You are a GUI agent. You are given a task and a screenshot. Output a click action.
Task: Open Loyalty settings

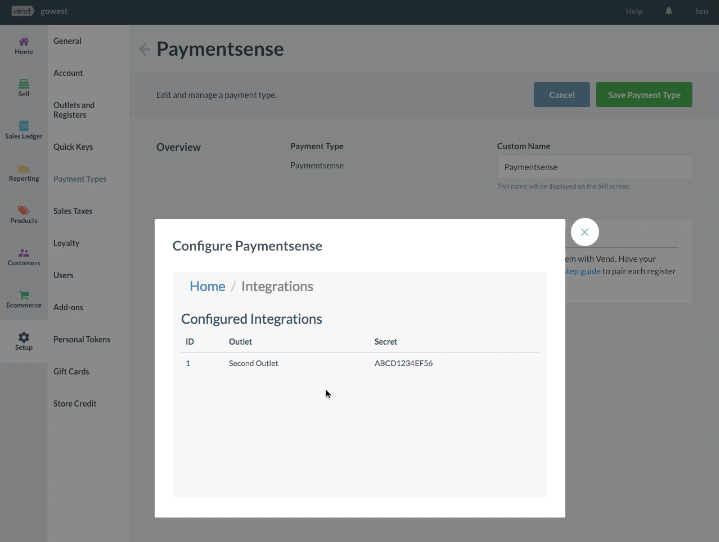click(66, 243)
